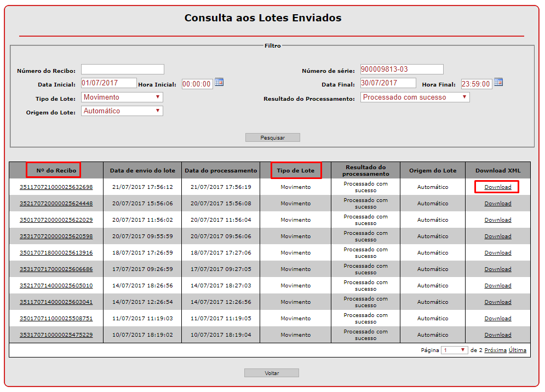Click the Data Inicial date field
Screen dimensions: 545x392
[x=109, y=83]
